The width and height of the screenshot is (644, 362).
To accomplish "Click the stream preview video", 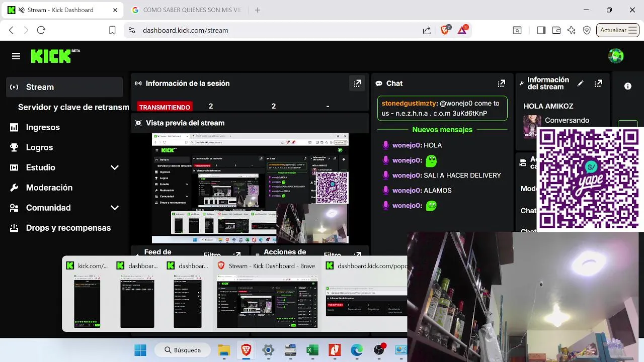I will (x=250, y=188).
